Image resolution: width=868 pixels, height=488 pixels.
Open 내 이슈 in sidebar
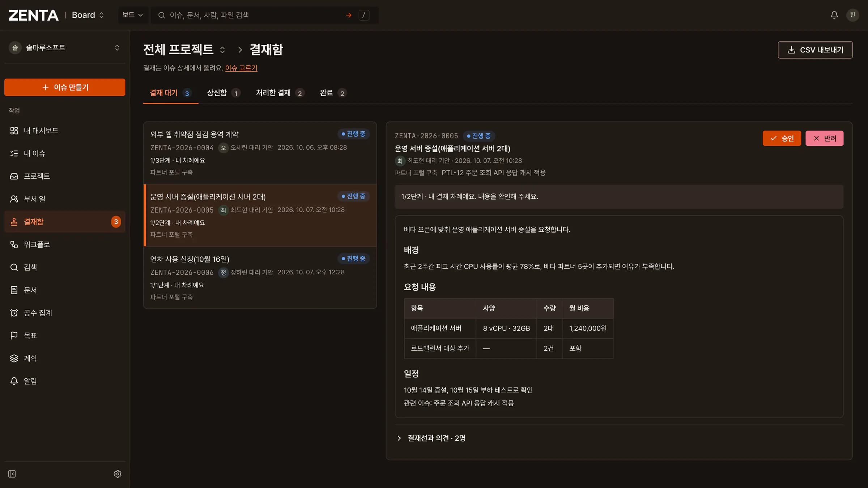(x=65, y=153)
